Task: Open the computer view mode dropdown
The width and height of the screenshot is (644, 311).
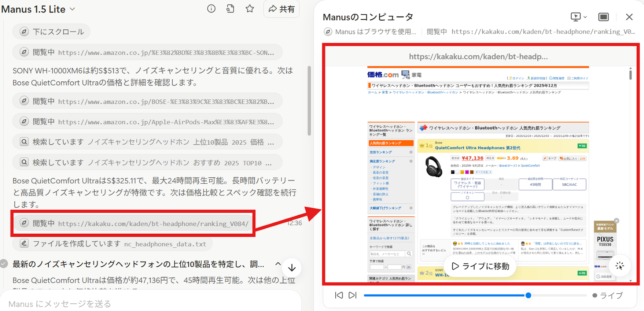Action: (x=579, y=17)
